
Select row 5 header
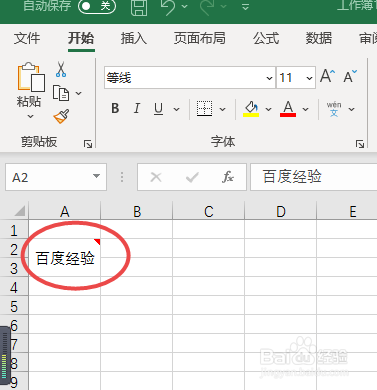tap(14, 306)
